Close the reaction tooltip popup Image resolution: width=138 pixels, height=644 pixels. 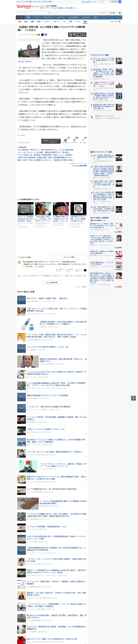[x=60, y=140]
